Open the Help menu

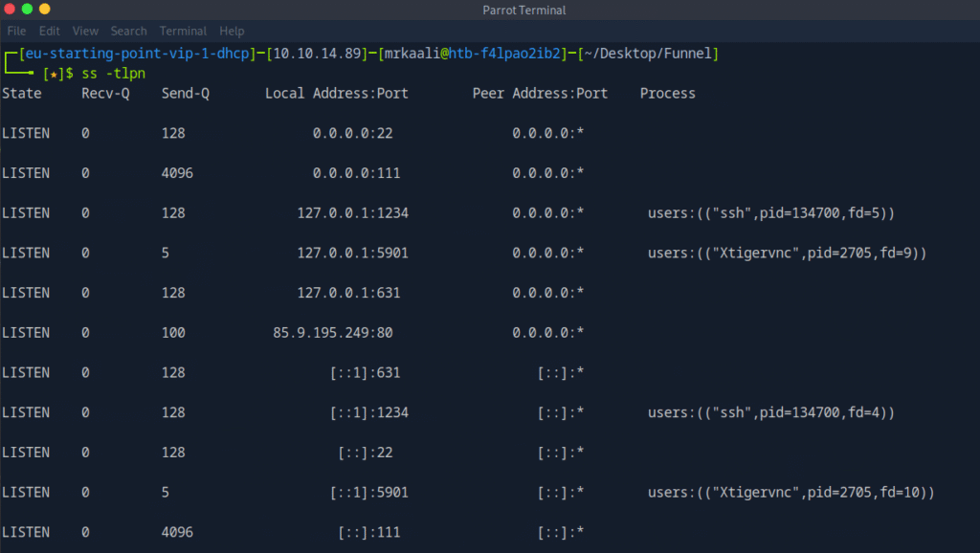(232, 31)
